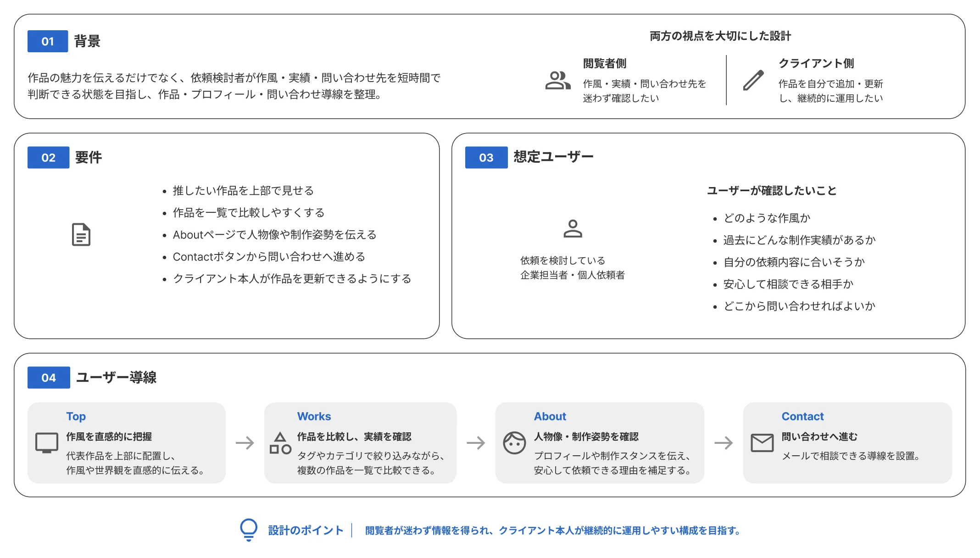Click the person icon above 依頼を検討している

pyautogui.click(x=573, y=228)
